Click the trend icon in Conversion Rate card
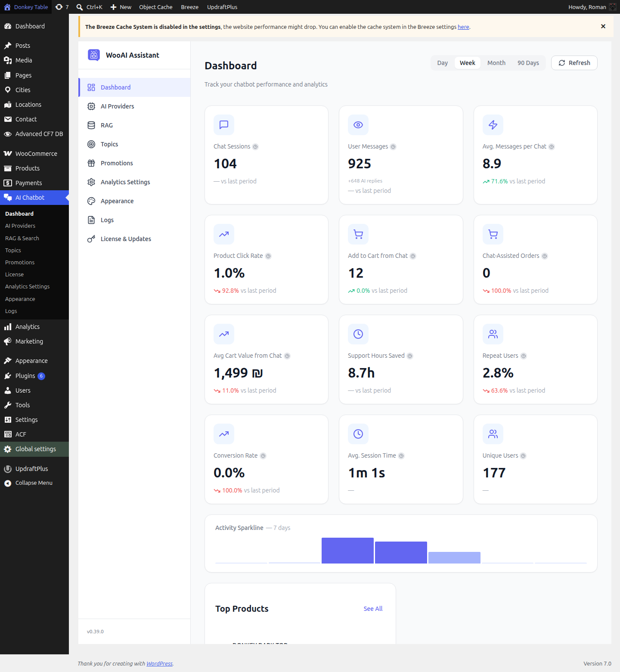Image resolution: width=620 pixels, height=672 pixels. (x=224, y=434)
